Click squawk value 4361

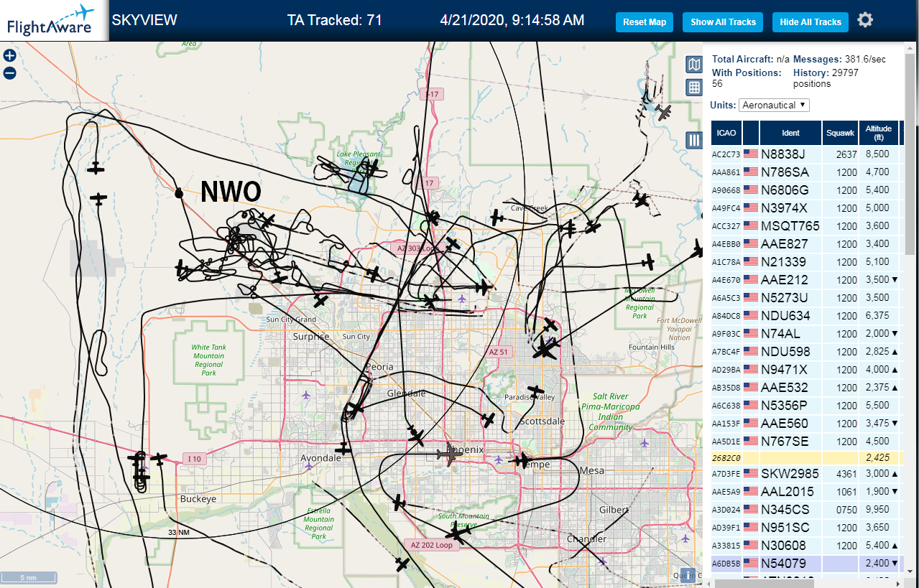pos(846,474)
